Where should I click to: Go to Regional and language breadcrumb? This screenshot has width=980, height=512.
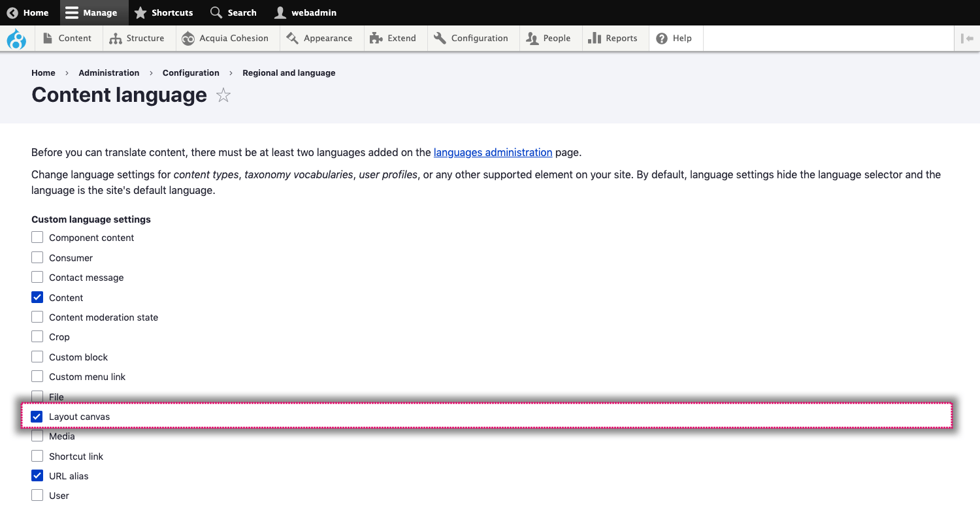[289, 72]
